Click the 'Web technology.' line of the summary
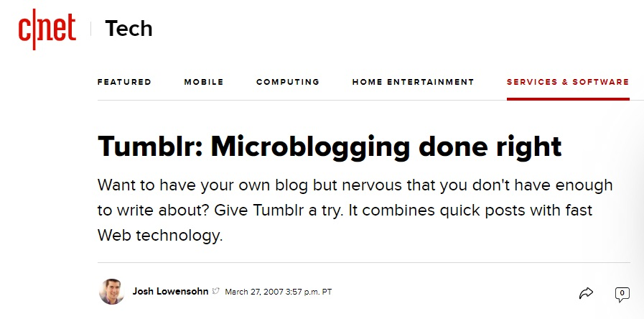644x319 pixels. (160, 236)
